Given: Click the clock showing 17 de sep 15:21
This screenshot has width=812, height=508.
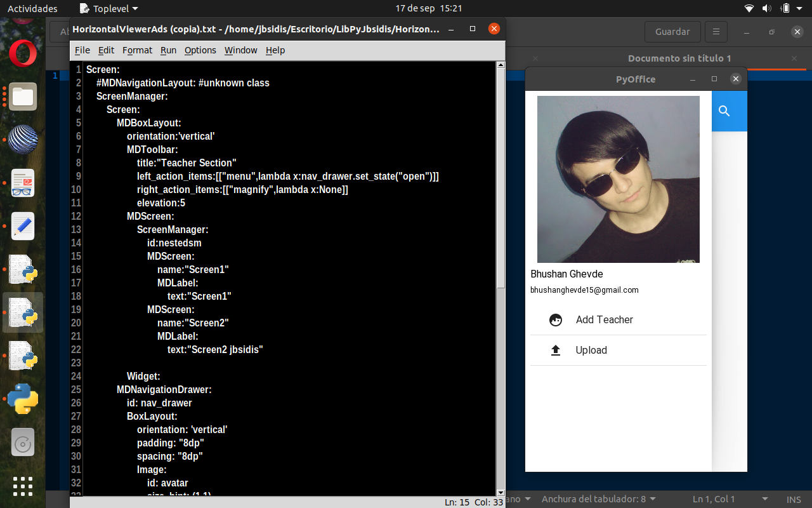Looking at the screenshot, I should (429, 8).
